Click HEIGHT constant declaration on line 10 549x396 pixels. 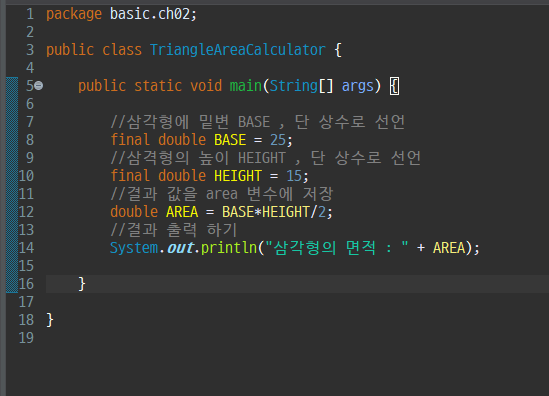(238, 176)
